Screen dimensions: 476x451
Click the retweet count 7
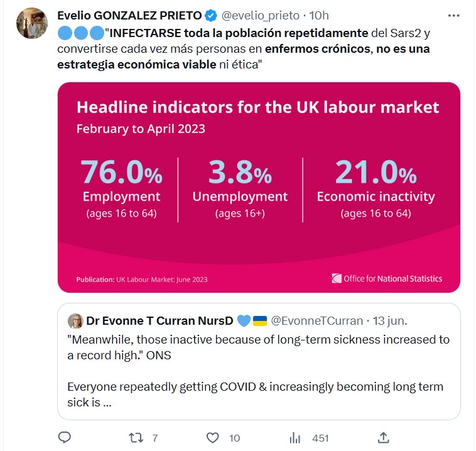tap(154, 438)
